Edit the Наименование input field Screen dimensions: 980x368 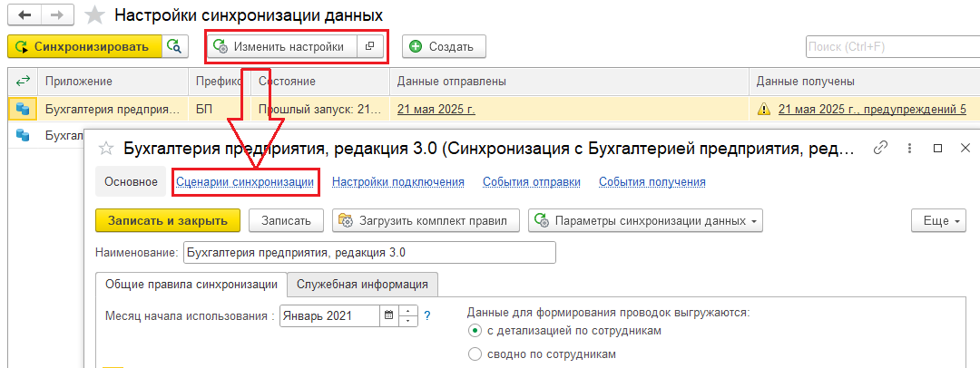369,253
